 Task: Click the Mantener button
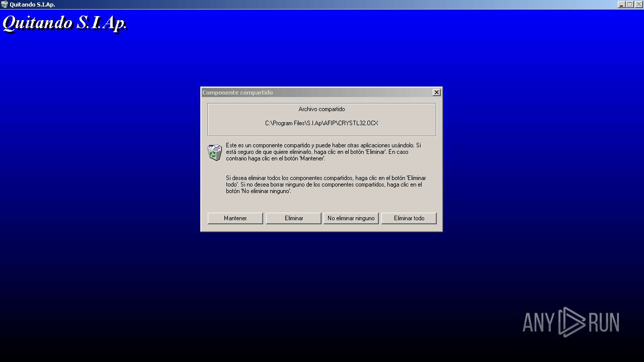pyautogui.click(x=235, y=218)
